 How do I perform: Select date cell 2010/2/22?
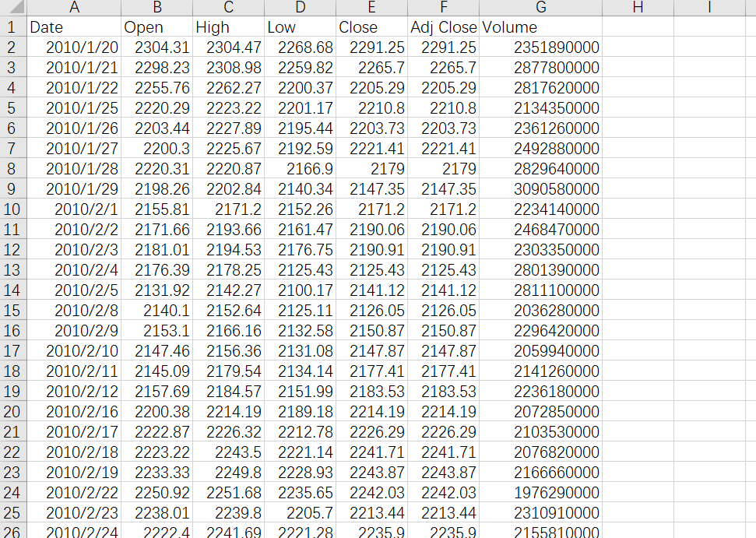[74, 493]
